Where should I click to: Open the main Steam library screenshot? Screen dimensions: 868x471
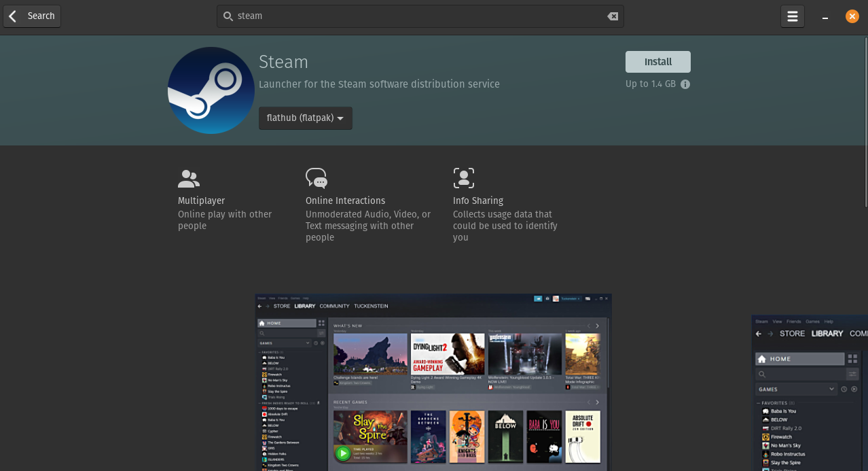point(433,382)
